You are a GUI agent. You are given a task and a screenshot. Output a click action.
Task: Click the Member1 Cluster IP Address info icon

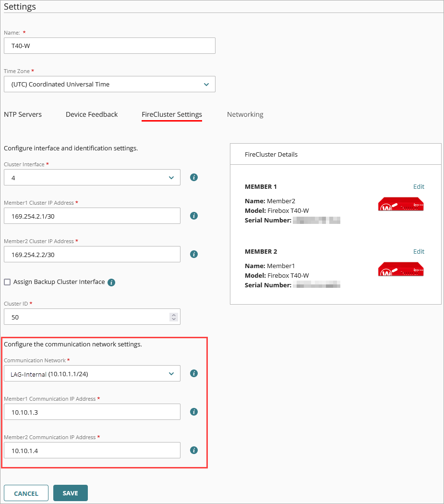[193, 216]
